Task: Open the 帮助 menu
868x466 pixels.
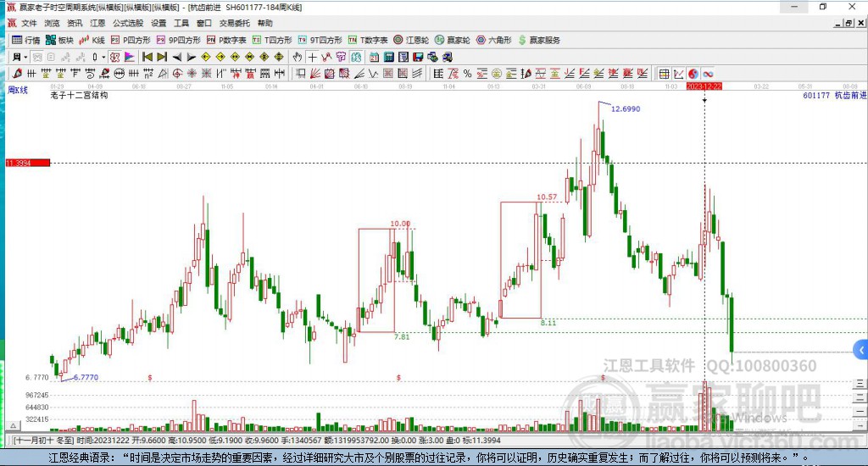Action: (264, 23)
